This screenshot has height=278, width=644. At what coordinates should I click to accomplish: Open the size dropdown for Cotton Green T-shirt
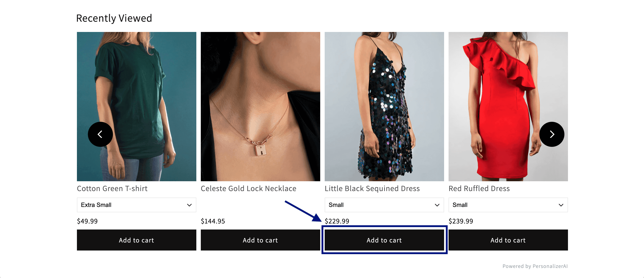click(136, 205)
